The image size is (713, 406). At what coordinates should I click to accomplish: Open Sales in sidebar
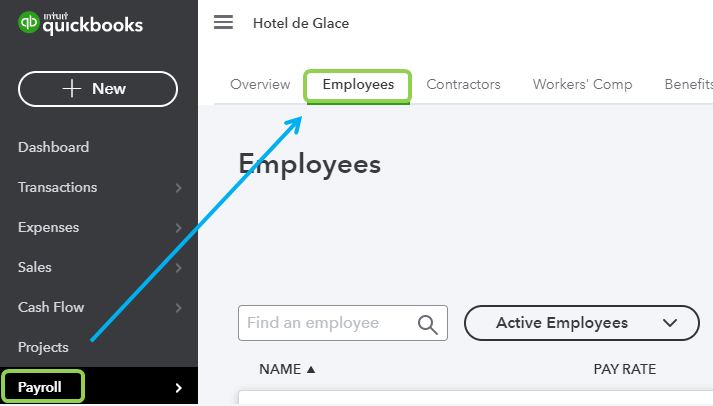point(35,267)
